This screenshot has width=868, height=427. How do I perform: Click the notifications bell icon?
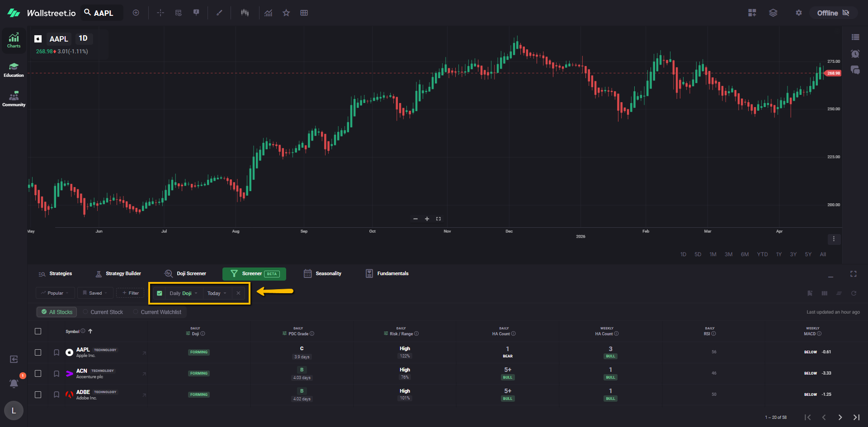point(14,383)
